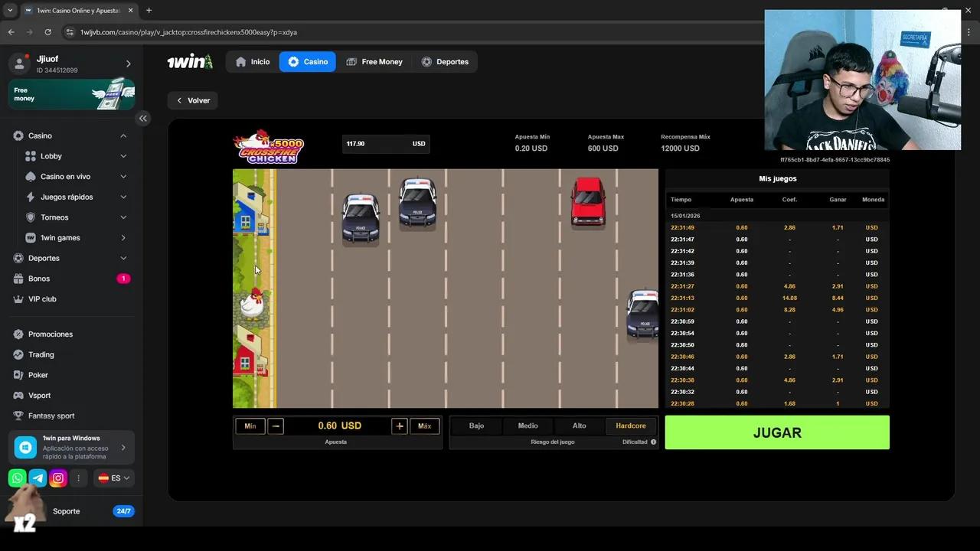Select Medio risk level
The image size is (980, 551).
coord(528,426)
